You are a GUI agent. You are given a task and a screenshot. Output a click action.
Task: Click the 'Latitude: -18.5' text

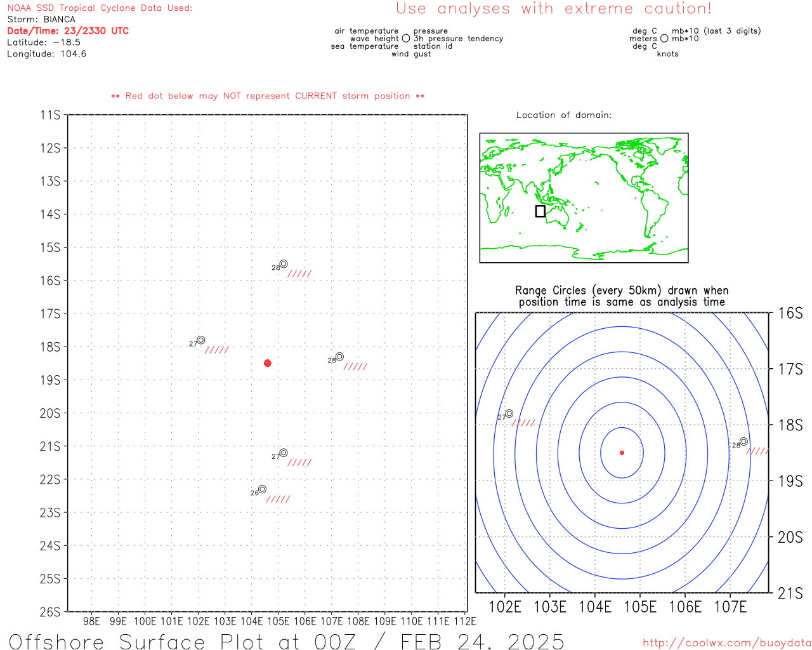[44, 43]
